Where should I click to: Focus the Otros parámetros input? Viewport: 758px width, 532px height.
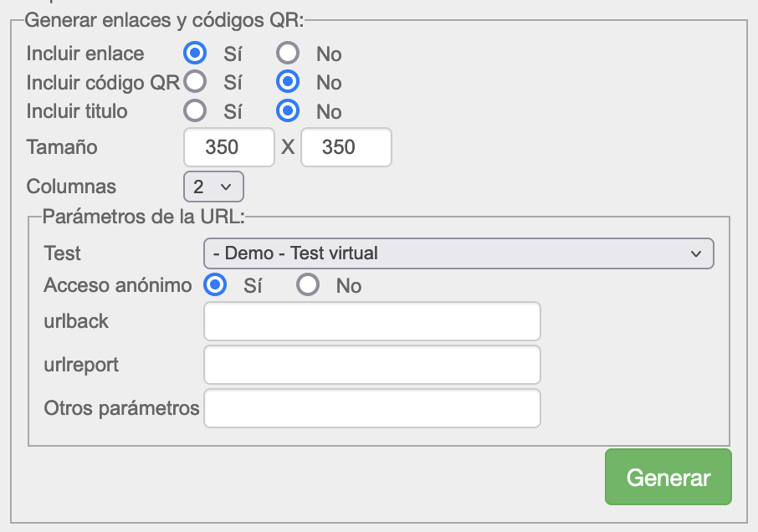point(372,408)
